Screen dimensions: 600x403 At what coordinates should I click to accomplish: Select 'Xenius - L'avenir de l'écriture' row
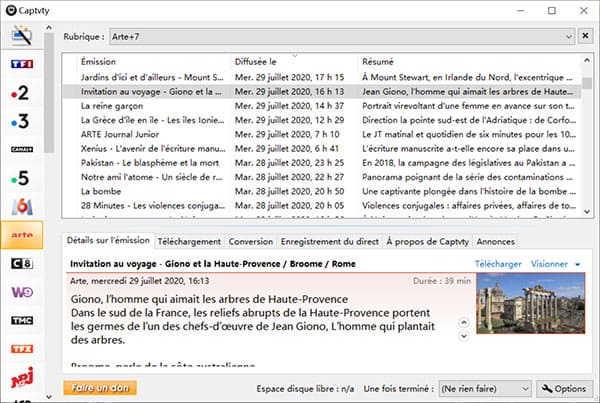pos(321,148)
